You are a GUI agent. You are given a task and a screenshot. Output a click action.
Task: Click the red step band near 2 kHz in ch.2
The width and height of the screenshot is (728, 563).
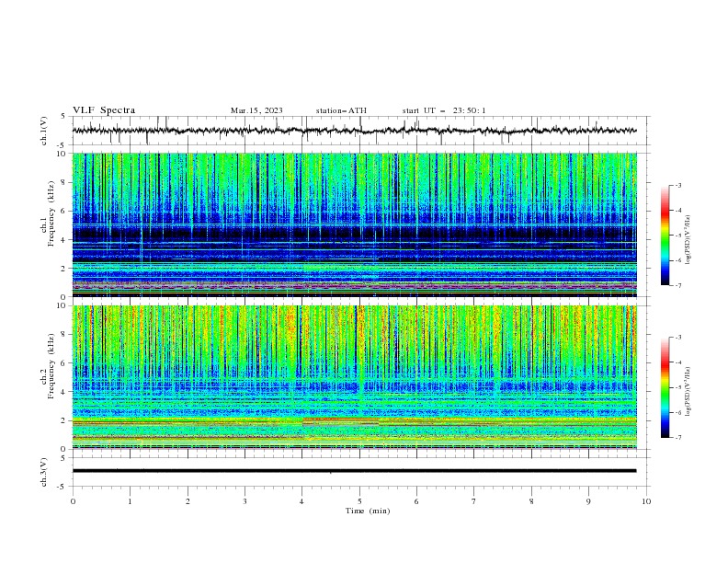tap(340, 420)
